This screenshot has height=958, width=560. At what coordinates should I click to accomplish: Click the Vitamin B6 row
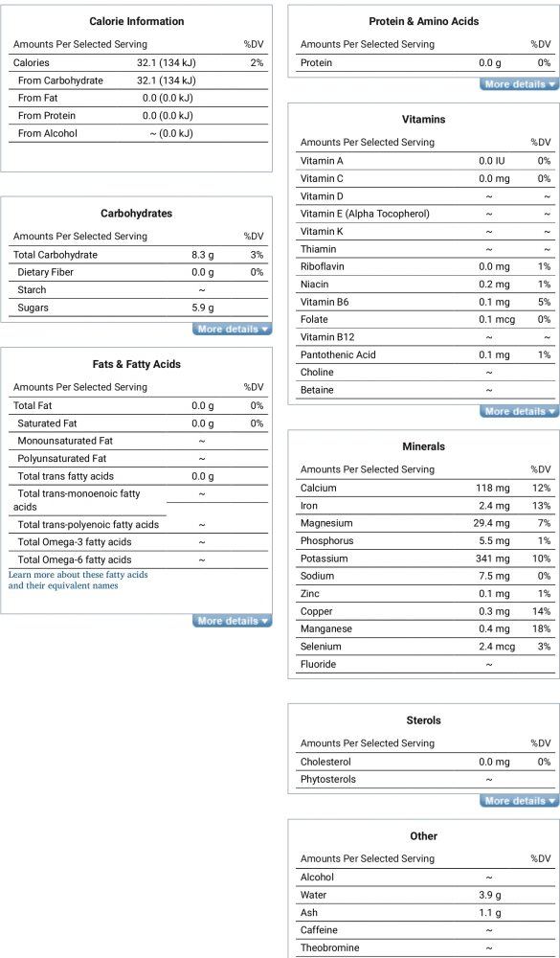coord(426,302)
